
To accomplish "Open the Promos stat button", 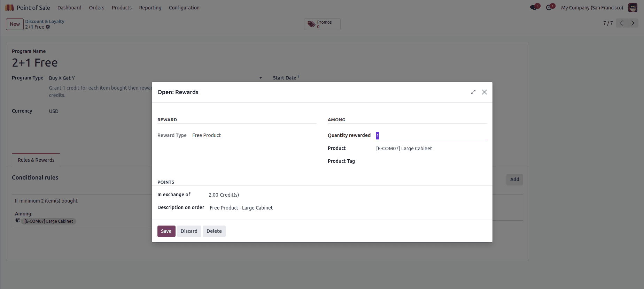I will 322,24.
